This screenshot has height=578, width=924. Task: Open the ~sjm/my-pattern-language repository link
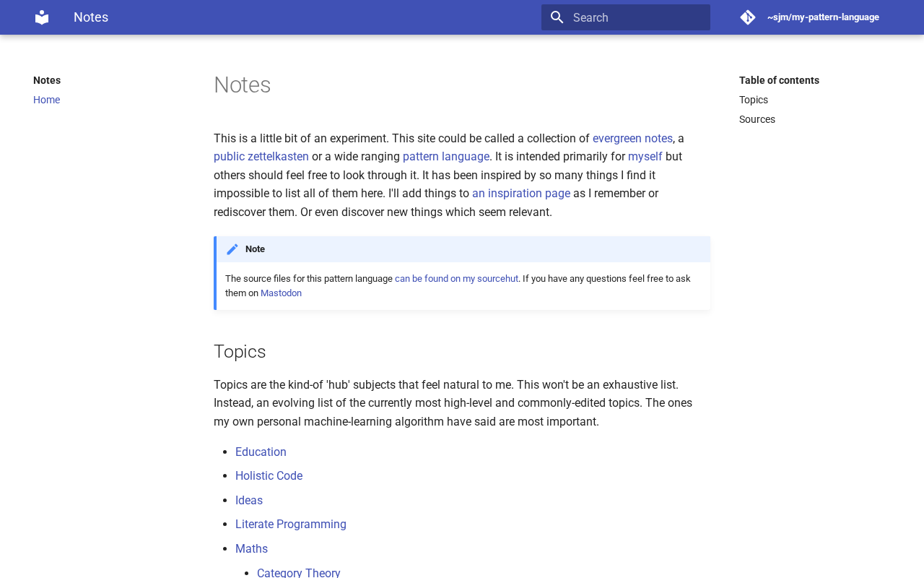click(x=823, y=17)
